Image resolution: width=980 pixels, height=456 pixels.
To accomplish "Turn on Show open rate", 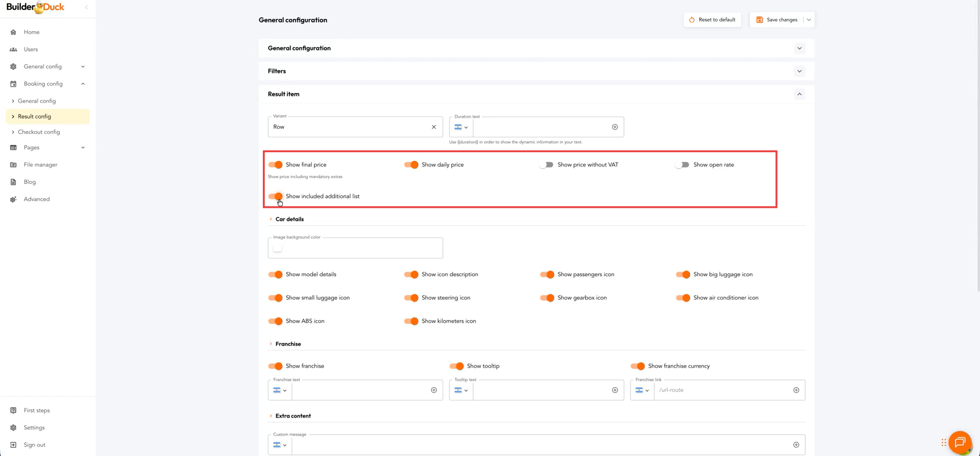I will [682, 165].
